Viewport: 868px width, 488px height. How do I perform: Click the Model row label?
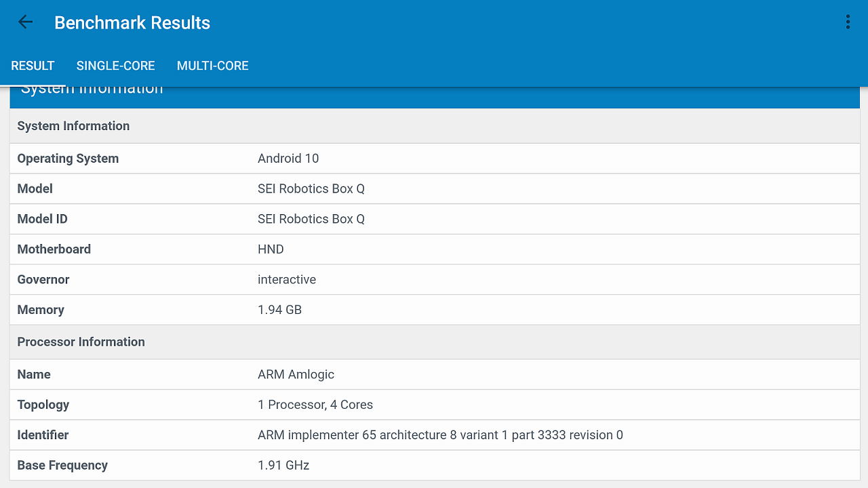pyautogui.click(x=35, y=189)
